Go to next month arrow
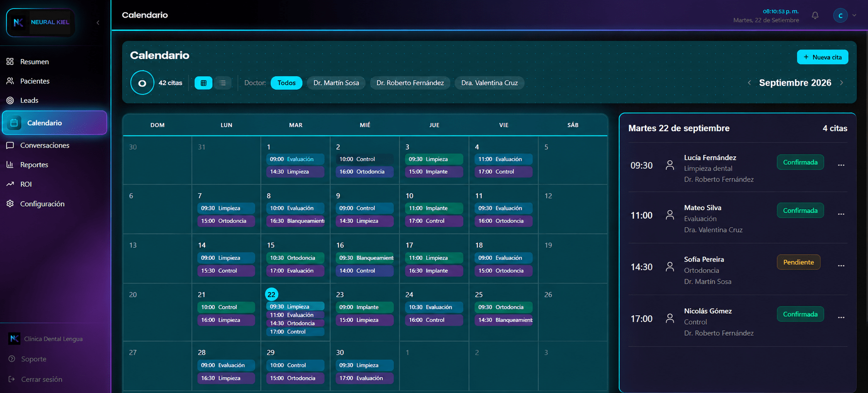The image size is (868, 393). (x=841, y=83)
